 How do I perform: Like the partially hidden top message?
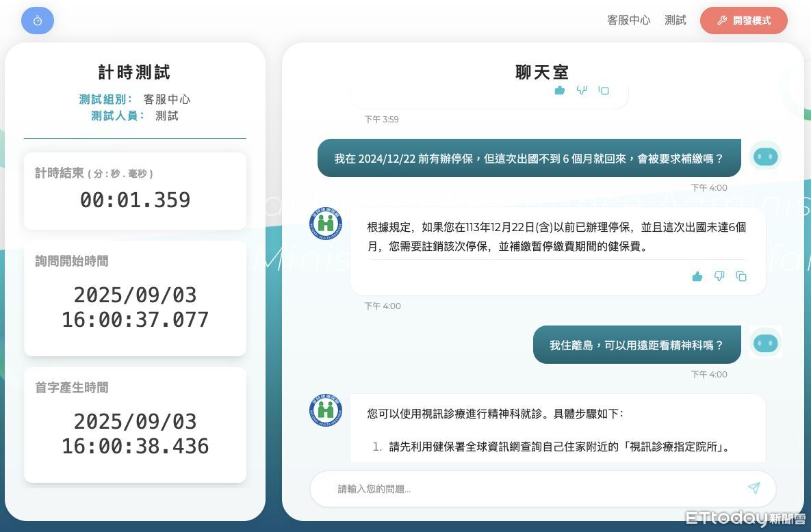tap(559, 90)
